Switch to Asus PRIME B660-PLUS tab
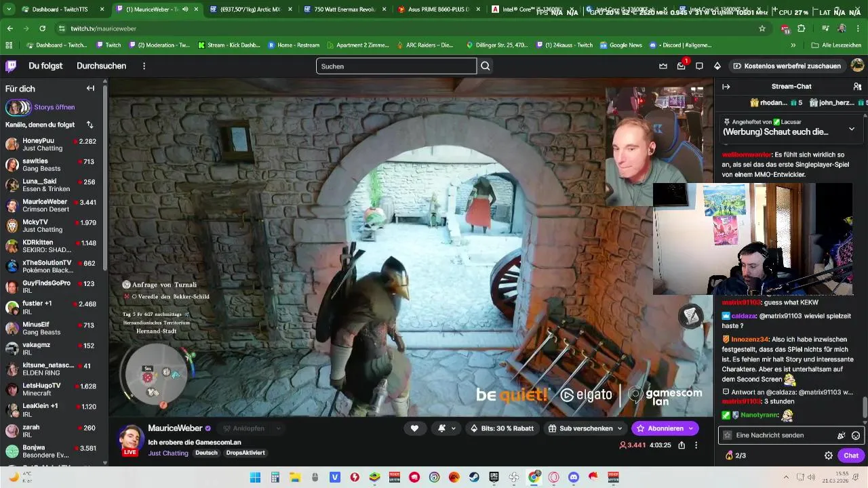Screen dimensions: 868x488 click(x=437, y=9)
